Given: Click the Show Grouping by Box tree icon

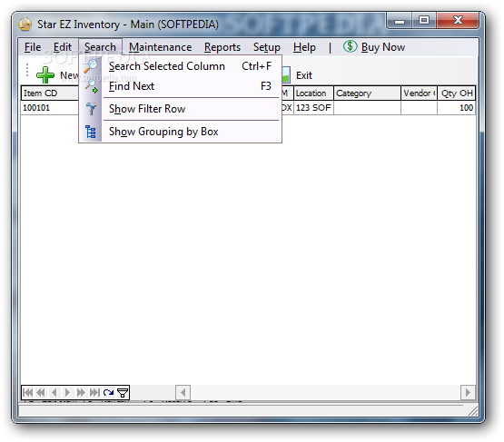Looking at the screenshot, I should click(91, 132).
